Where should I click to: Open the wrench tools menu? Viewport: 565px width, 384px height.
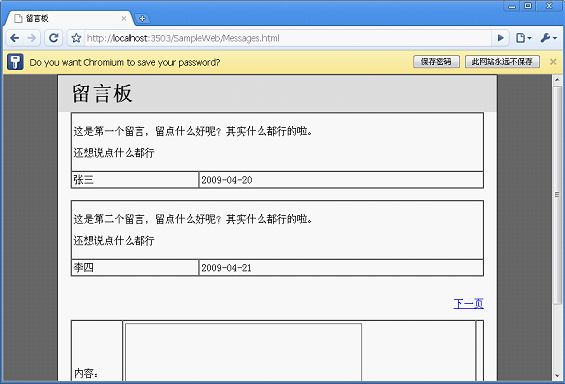coord(548,38)
